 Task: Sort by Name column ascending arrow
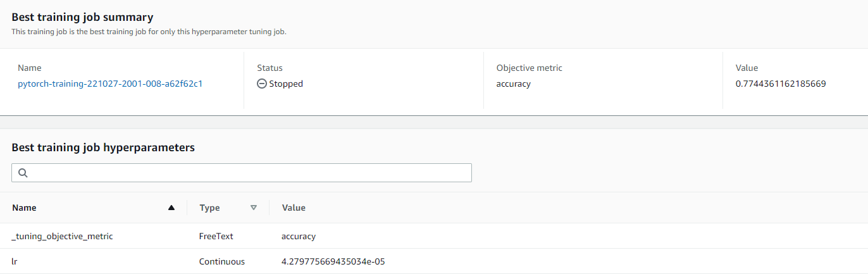171,208
